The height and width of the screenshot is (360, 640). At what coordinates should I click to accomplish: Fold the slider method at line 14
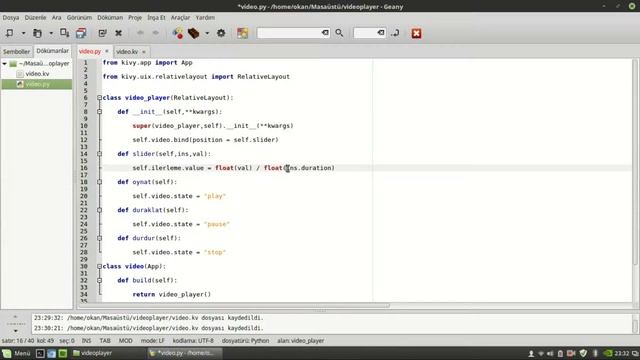99,154
